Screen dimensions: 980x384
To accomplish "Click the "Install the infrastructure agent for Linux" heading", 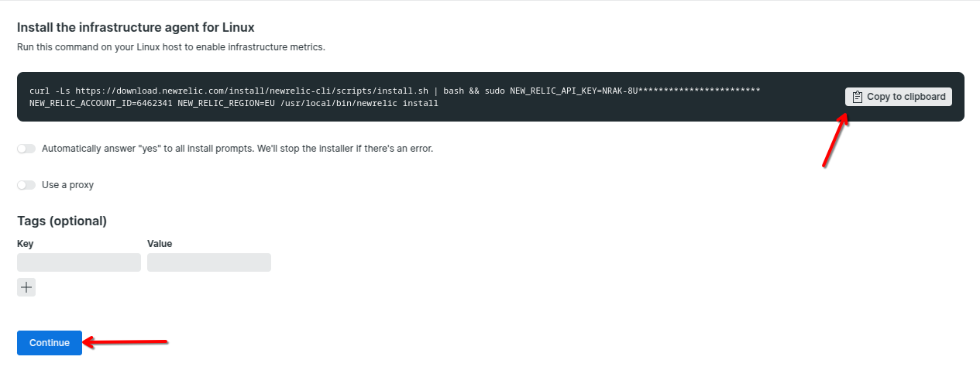I will point(136,27).
